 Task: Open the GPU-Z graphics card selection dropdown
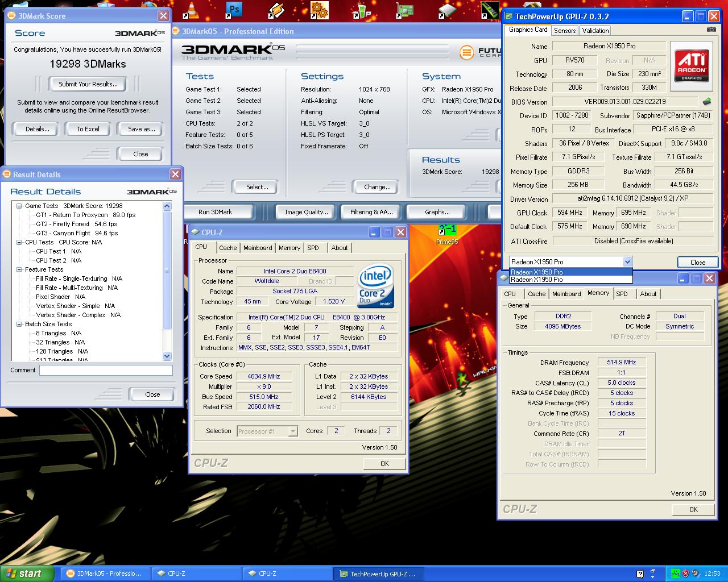click(x=627, y=262)
